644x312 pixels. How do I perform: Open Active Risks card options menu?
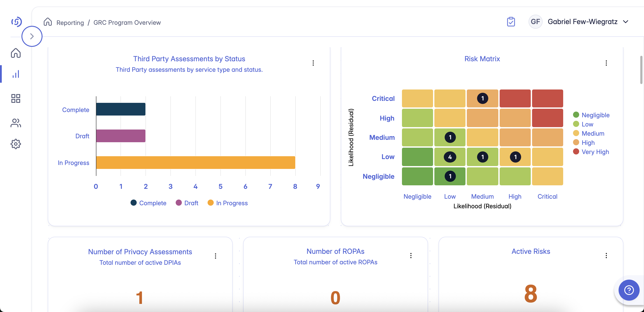tap(606, 255)
